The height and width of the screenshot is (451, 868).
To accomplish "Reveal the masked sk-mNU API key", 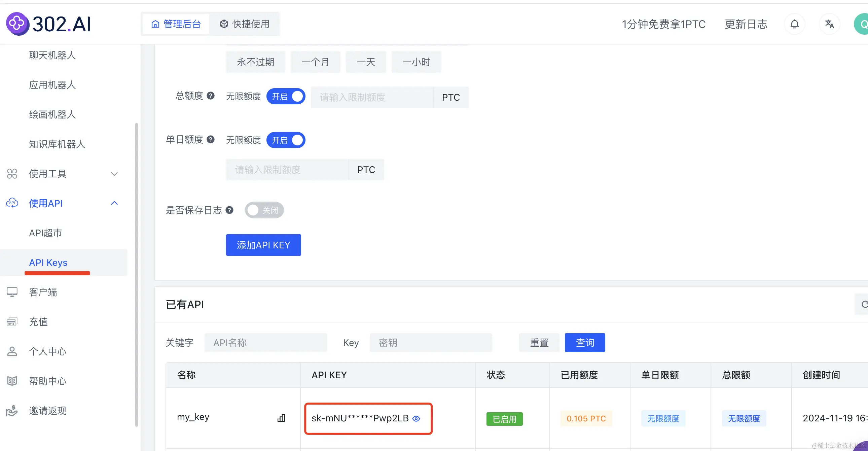I will click(x=417, y=419).
